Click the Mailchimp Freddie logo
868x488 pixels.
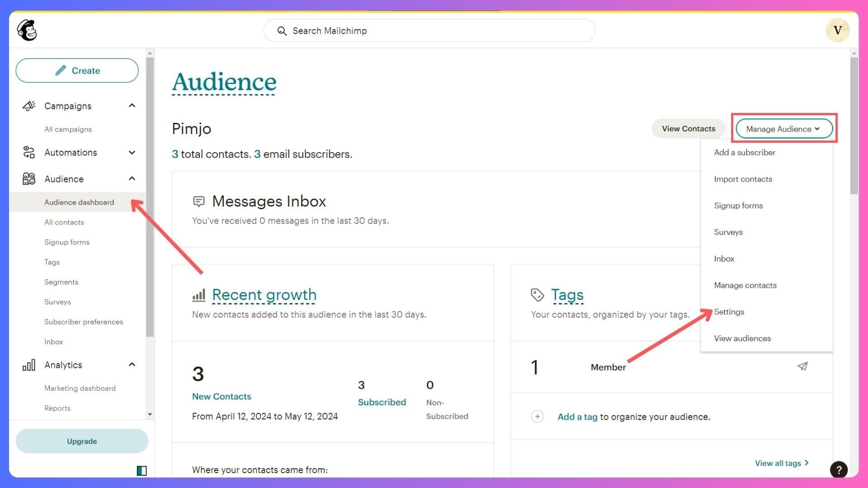coord(27,30)
